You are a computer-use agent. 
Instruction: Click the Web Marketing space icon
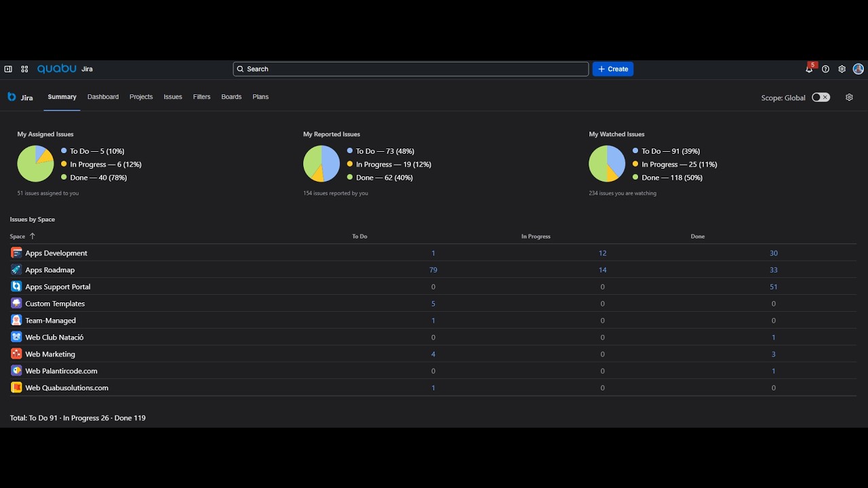point(16,354)
